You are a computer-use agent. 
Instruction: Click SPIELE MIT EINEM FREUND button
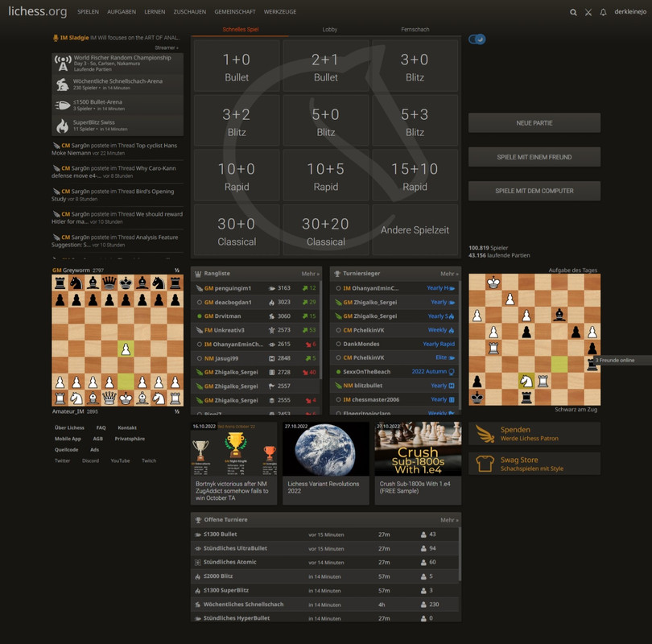tap(534, 157)
